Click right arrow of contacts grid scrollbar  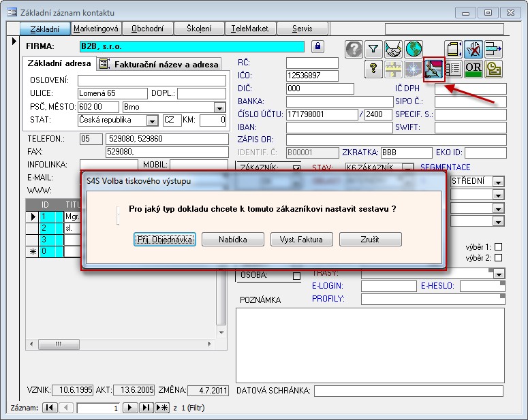pos(209,344)
